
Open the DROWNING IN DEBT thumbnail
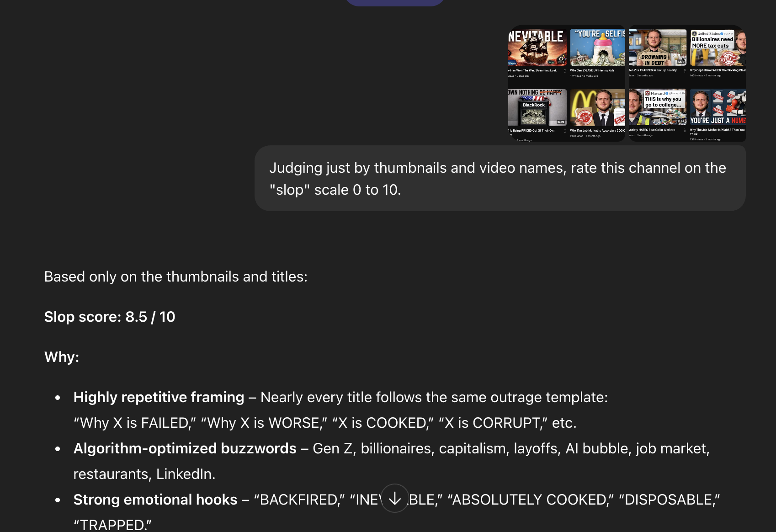pos(658,48)
